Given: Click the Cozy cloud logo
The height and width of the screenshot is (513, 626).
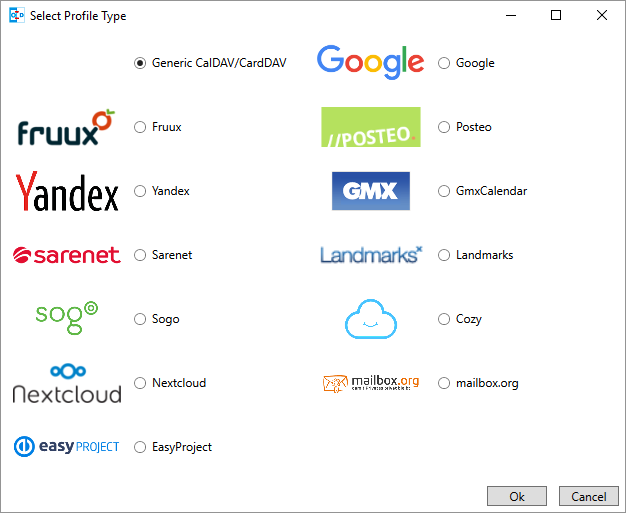Looking at the screenshot, I should pyautogui.click(x=370, y=319).
